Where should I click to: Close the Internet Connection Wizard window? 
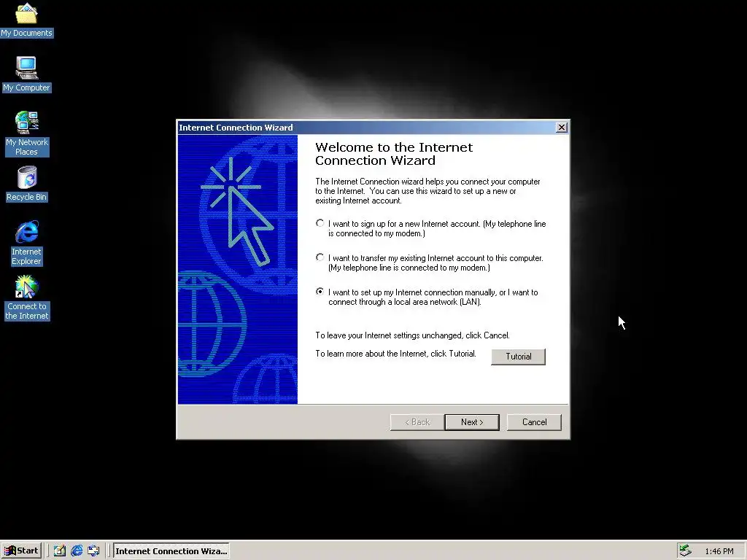coord(562,127)
